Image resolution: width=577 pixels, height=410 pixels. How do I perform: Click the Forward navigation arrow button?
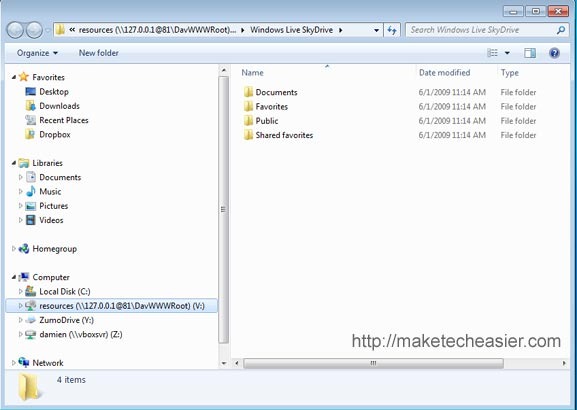[35, 30]
